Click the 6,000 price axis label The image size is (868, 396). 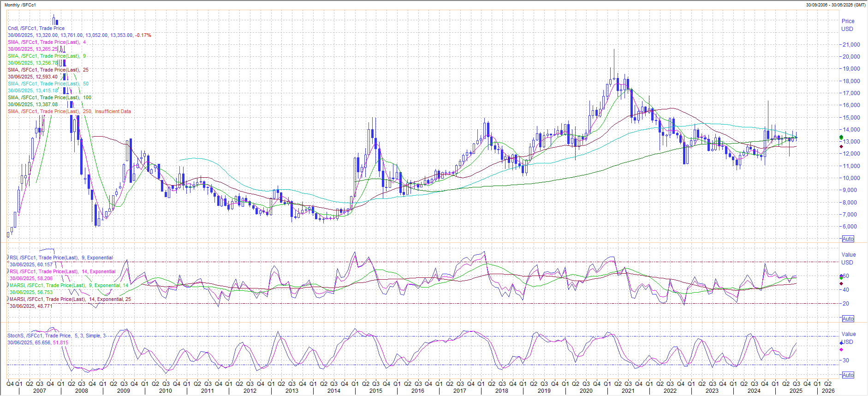coord(850,227)
